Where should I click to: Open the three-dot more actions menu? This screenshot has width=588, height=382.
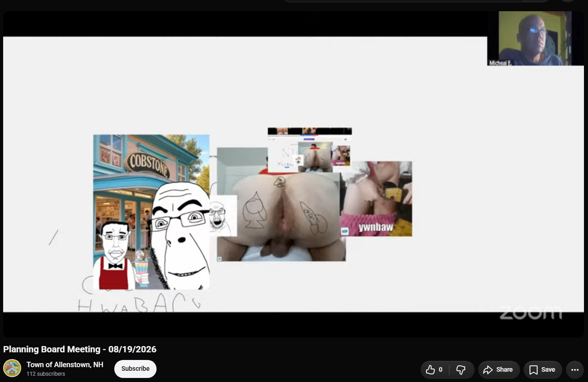575,369
